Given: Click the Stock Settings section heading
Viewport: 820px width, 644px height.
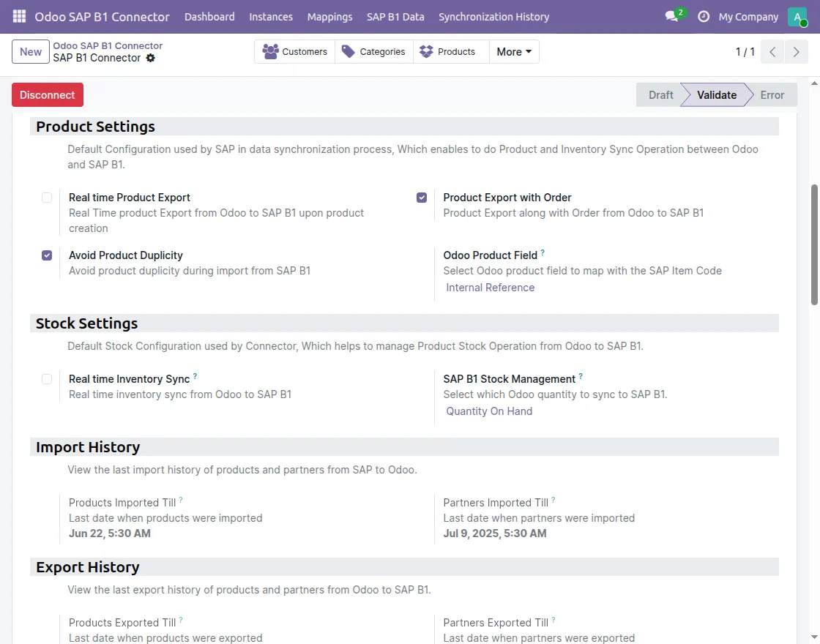Looking at the screenshot, I should click(87, 323).
